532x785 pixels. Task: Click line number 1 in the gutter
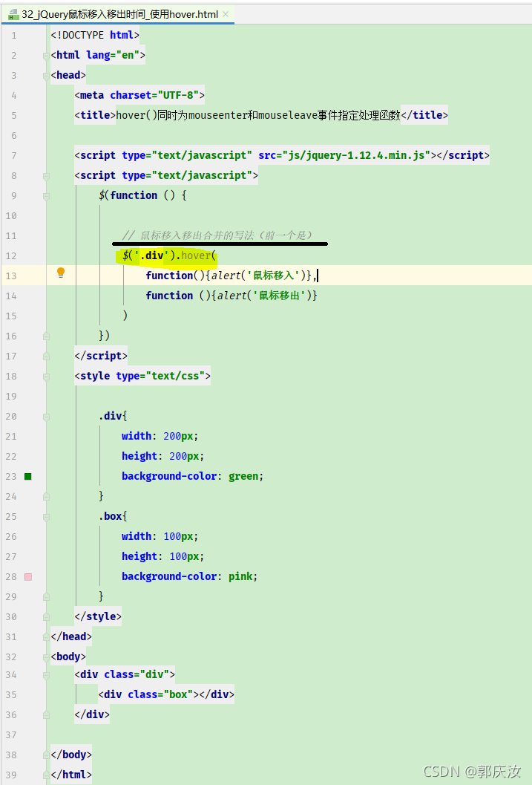tap(13, 36)
